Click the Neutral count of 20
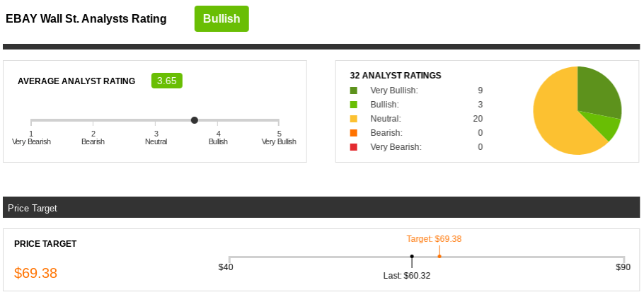644x297 pixels. [x=478, y=119]
